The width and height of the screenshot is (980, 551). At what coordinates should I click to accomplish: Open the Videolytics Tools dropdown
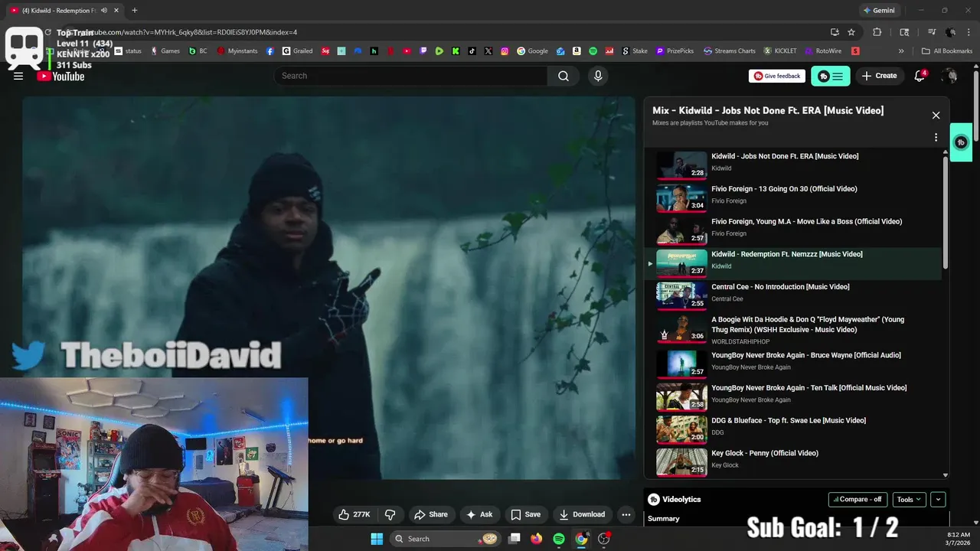[910, 500]
